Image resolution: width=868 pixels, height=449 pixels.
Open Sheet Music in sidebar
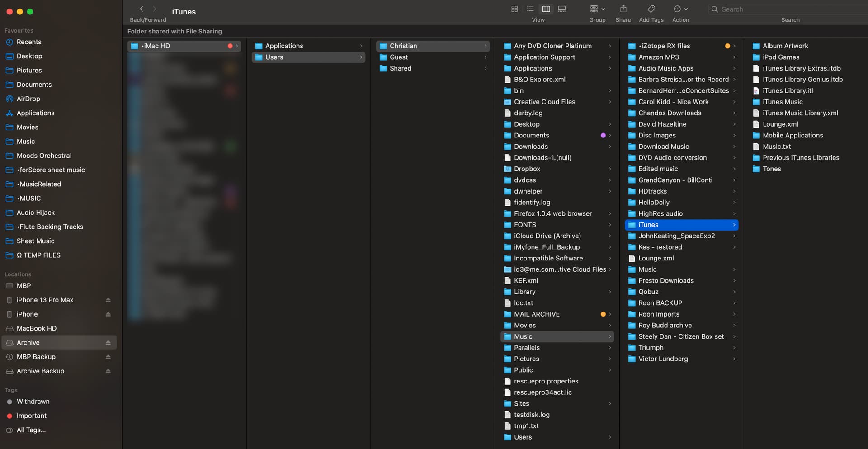pyautogui.click(x=35, y=241)
